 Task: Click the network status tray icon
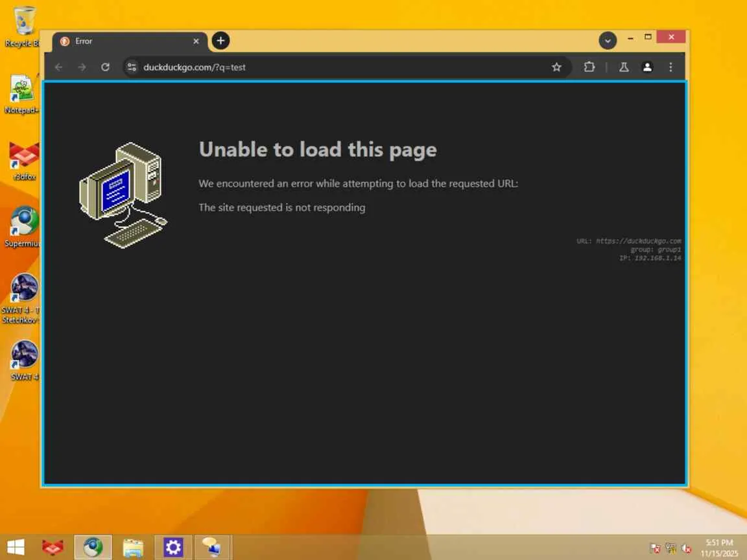pos(670,548)
